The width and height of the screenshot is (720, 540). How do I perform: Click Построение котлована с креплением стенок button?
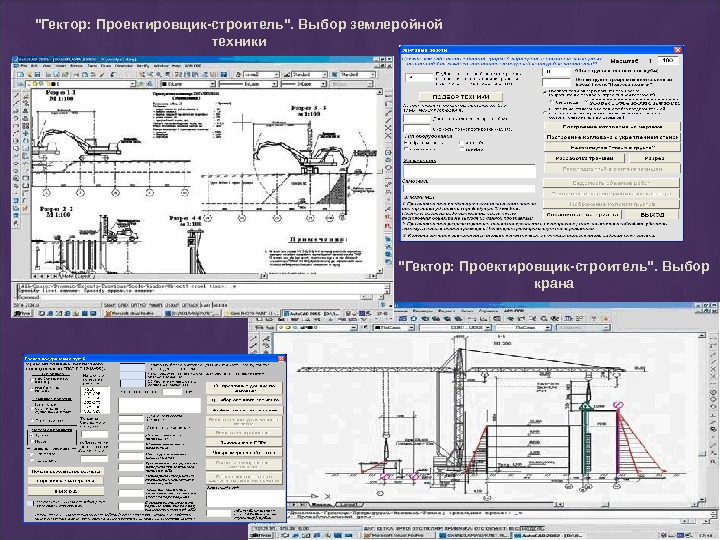(612, 137)
